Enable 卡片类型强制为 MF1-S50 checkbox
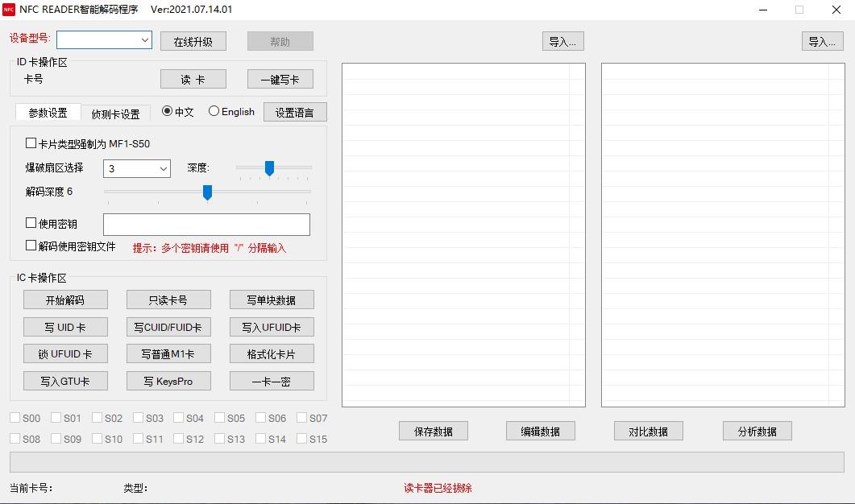This screenshot has width=855, height=504. point(31,143)
